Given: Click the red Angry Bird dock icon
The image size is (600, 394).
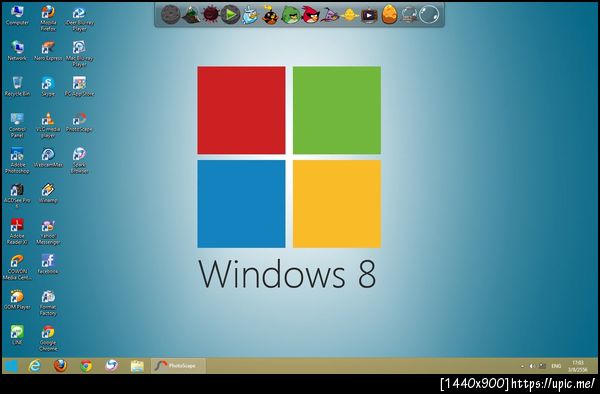Looking at the screenshot, I should (x=310, y=15).
